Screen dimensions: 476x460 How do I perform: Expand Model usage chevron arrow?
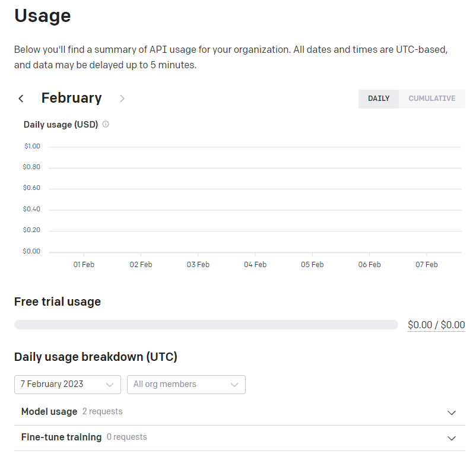452,413
